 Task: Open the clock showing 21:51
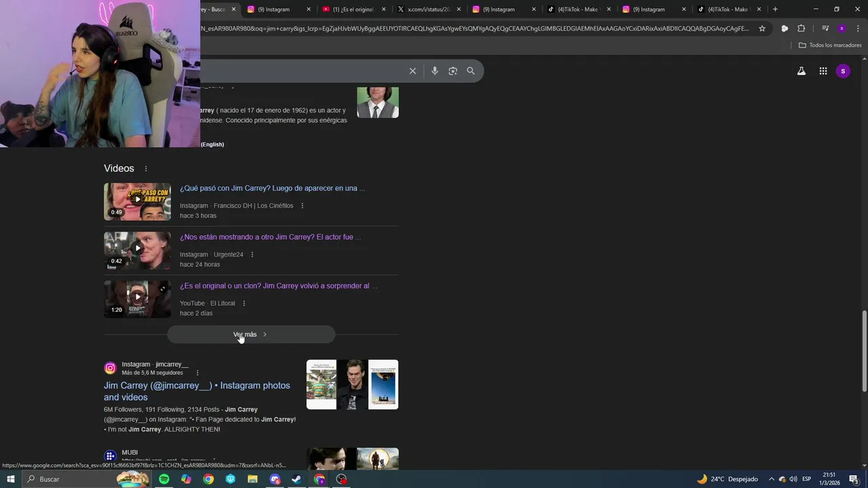(x=829, y=479)
